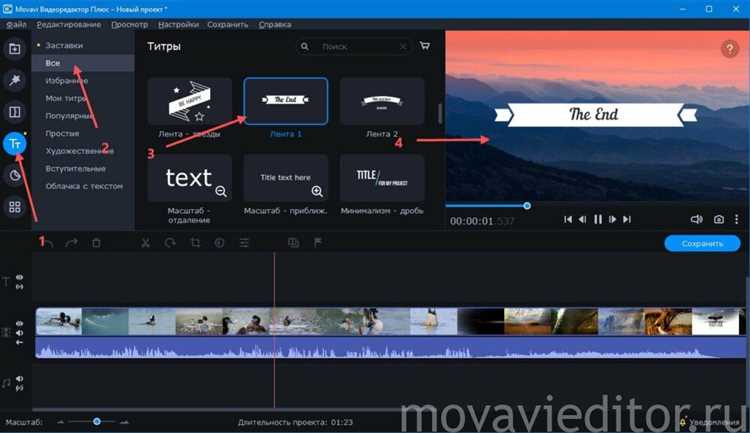750x433 pixels.
Task: Zoom in timeline with plus button
Action: coord(124,422)
